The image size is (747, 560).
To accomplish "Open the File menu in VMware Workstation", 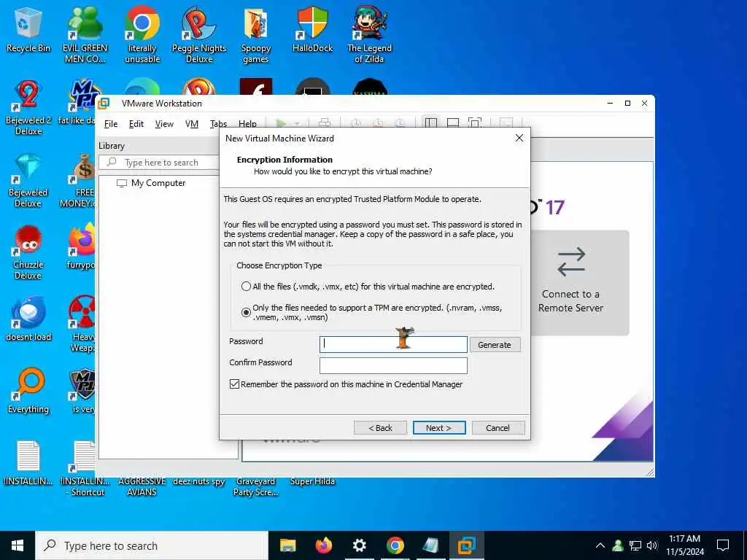I will point(111,124).
